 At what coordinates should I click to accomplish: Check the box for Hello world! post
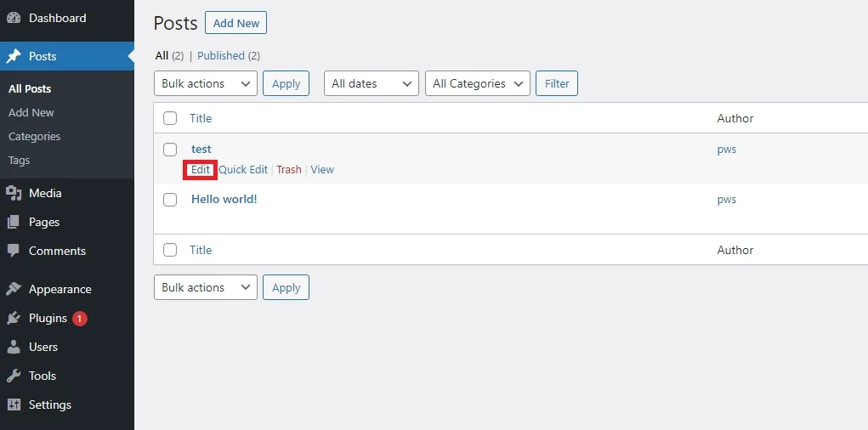170,200
